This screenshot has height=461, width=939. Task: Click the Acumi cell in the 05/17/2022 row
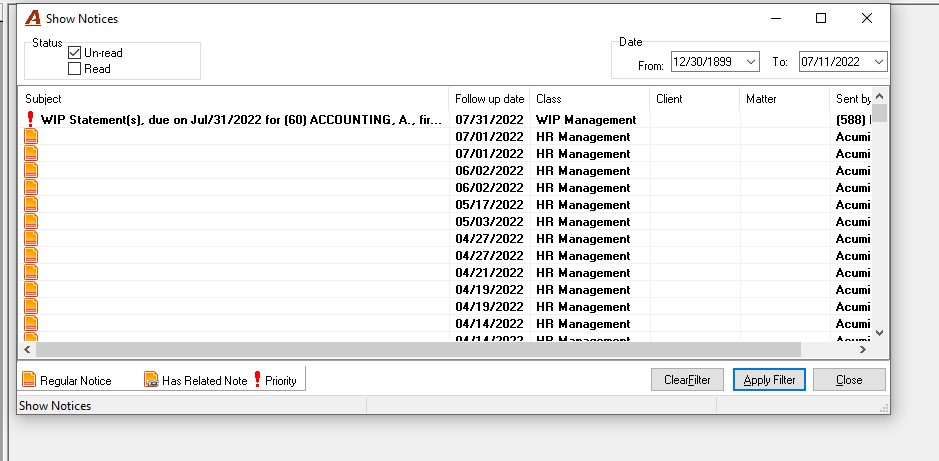point(853,205)
